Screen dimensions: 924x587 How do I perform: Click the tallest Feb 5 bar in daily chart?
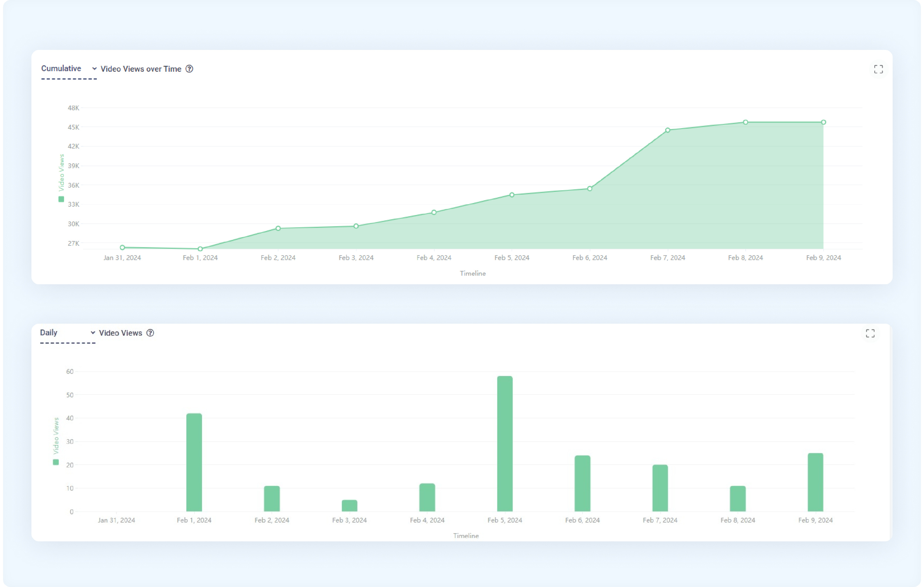505,443
